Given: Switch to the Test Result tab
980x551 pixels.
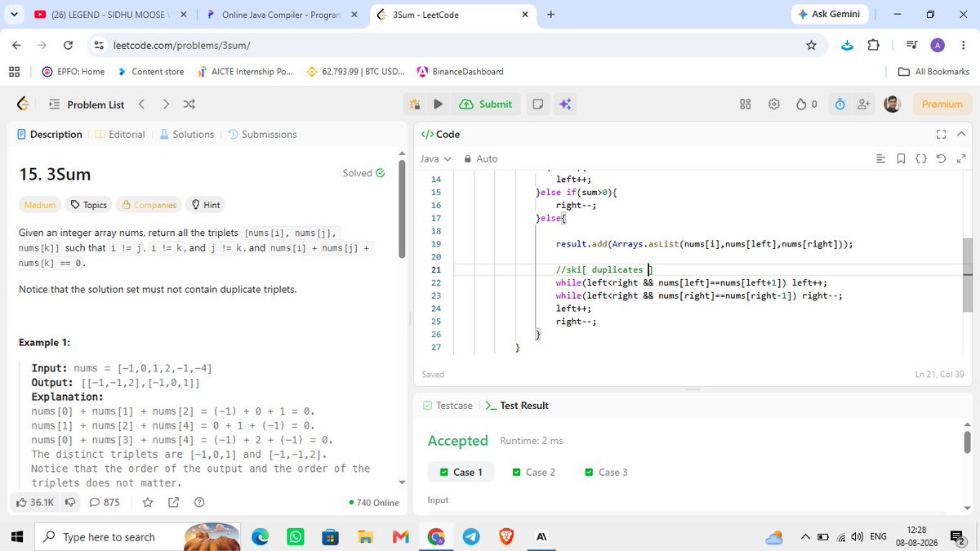Looking at the screenshot, I should 516,406.
